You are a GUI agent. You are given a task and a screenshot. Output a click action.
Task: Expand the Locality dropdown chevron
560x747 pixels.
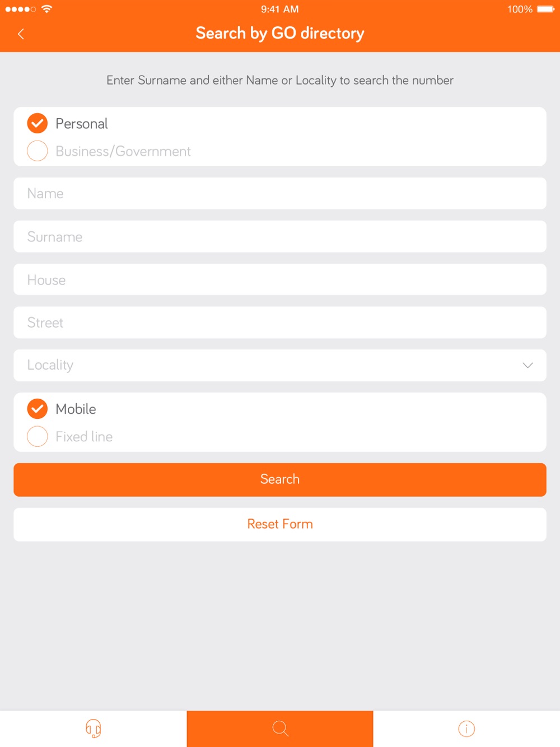pyautogui.click(x=528, y=365)
